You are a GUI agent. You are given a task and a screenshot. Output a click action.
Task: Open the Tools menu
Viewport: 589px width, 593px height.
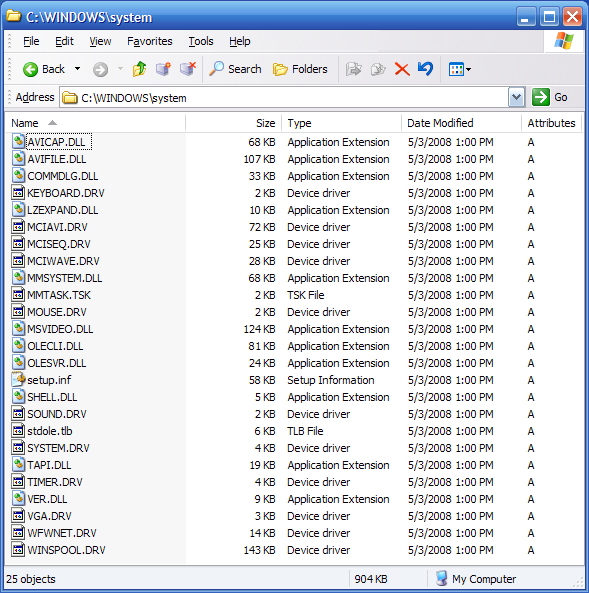(x=201, y=41)
